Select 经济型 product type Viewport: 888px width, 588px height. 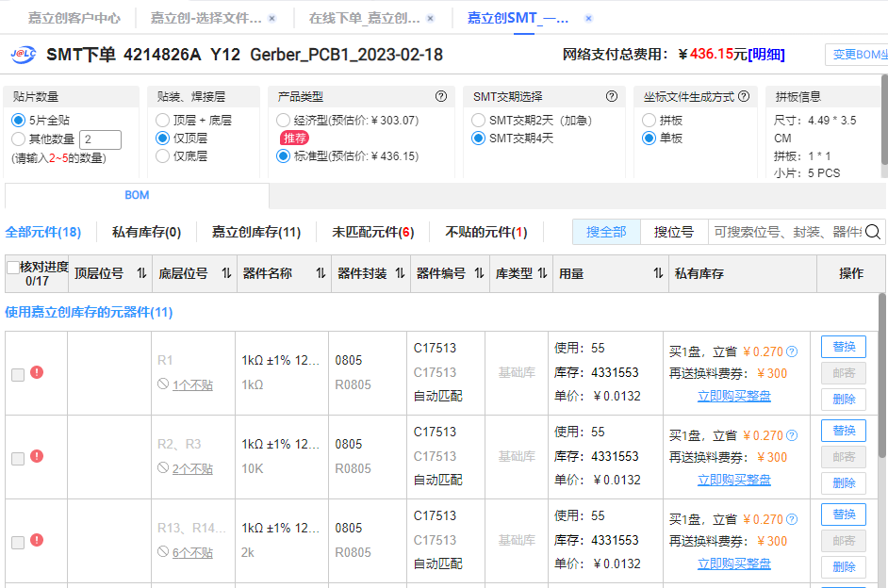283,120
